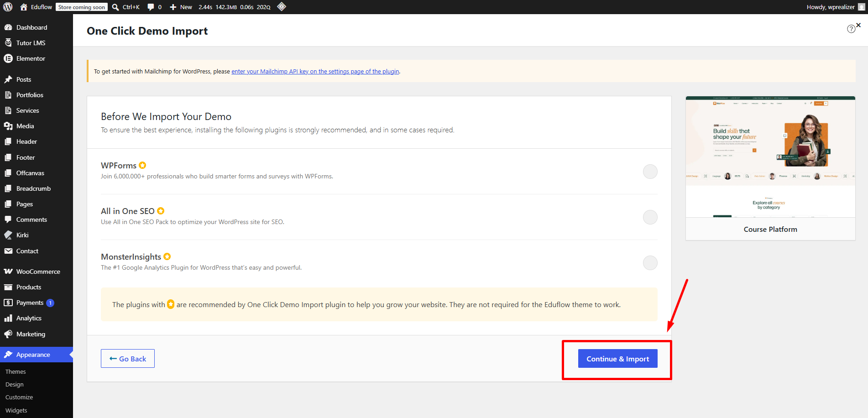The height and width of the screenshot is (418, 868).
Task: Click the WooCommerce sidebar icon
Action: pos(8,272)
